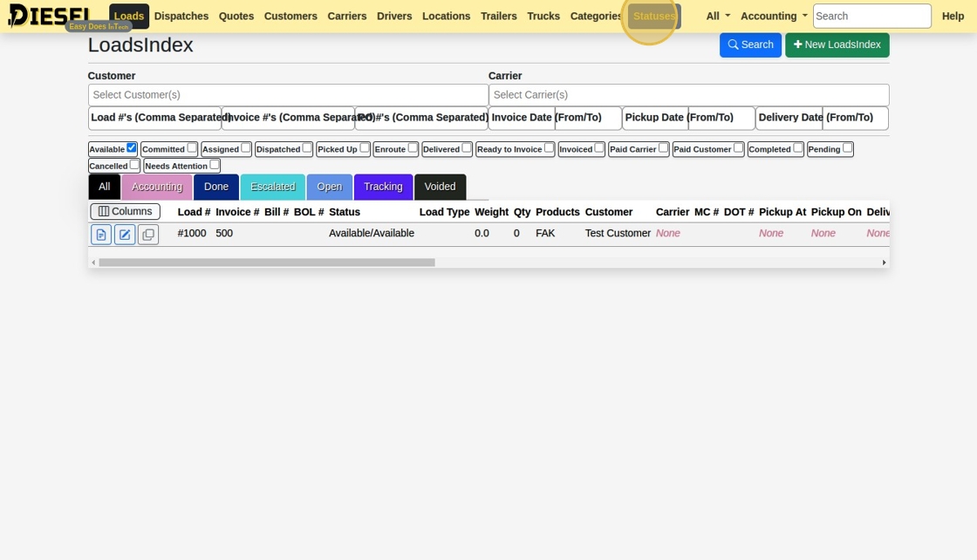
Task: Open Help in the navbar
Action: click(x=953, y=17)
